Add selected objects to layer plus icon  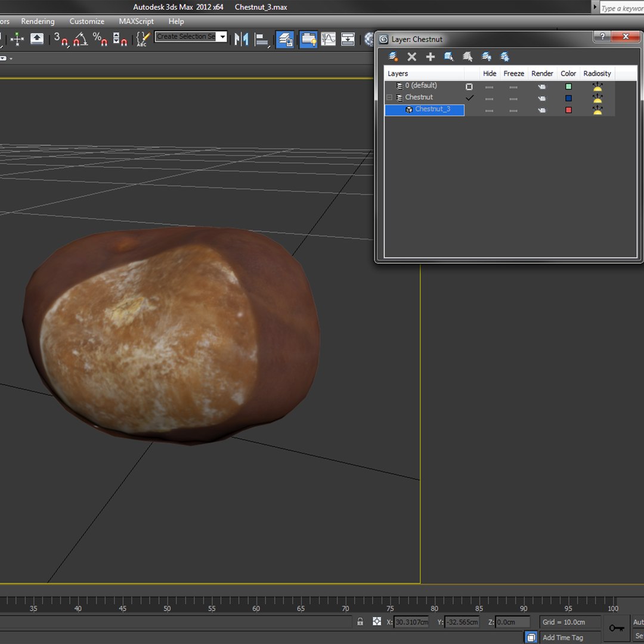point(430,57)
